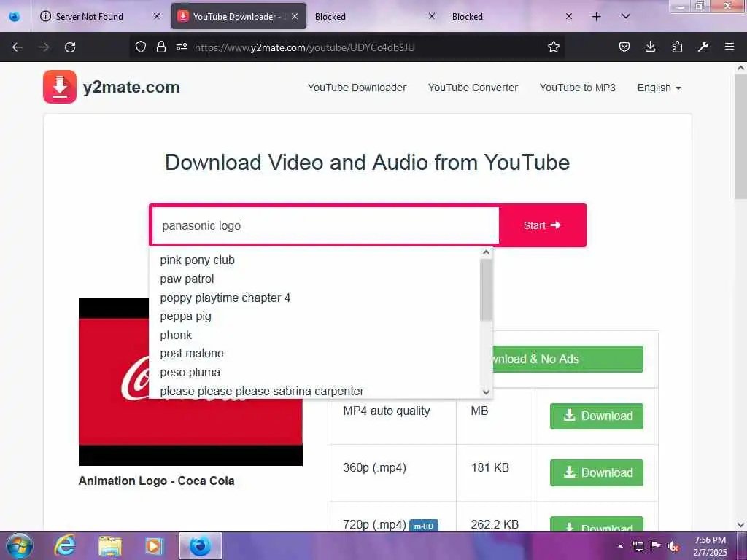The image size is (747, 560).
Task: Launch Internet Explorer from the taskbar
Action: (x=64, y=545)
